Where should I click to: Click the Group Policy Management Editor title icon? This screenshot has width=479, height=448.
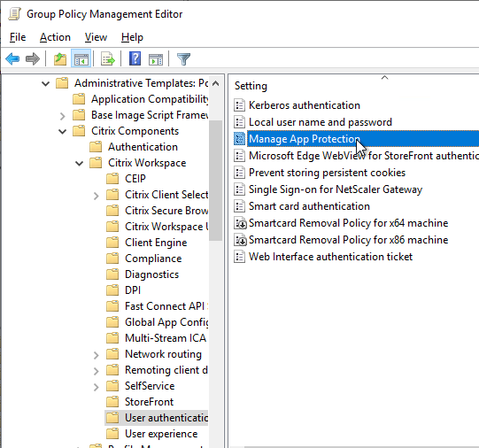pyautogui.click(x=14, y=14)
